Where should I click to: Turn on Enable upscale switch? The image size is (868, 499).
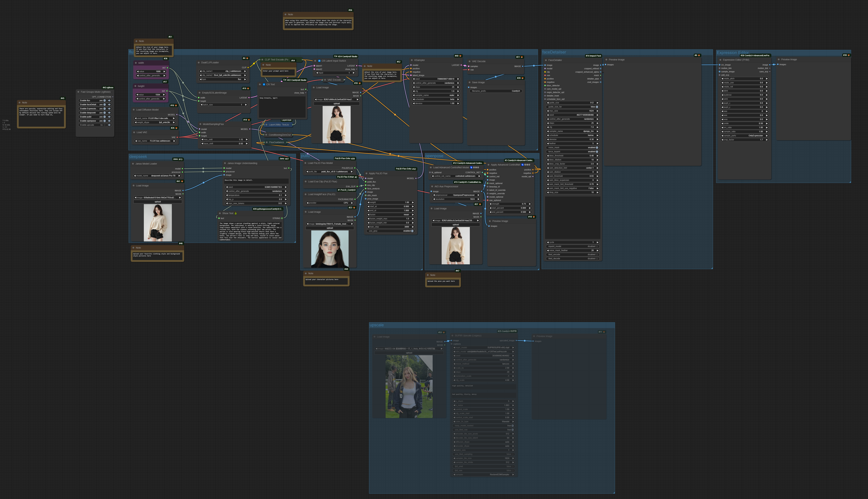coord(105,125)
